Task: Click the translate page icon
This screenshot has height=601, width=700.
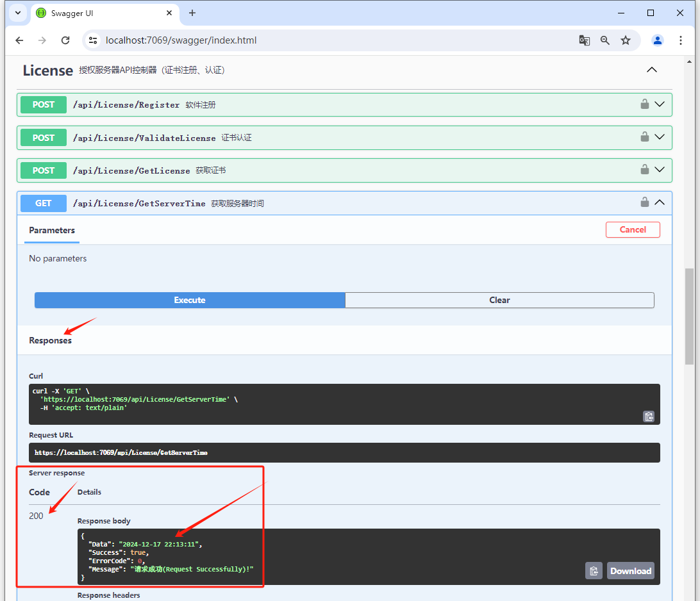Action: pyautogui.click(x=585, y=40)
